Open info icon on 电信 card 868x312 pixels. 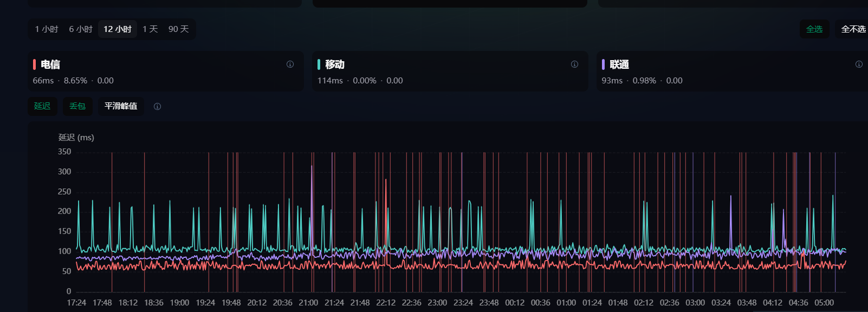[290, 64]
